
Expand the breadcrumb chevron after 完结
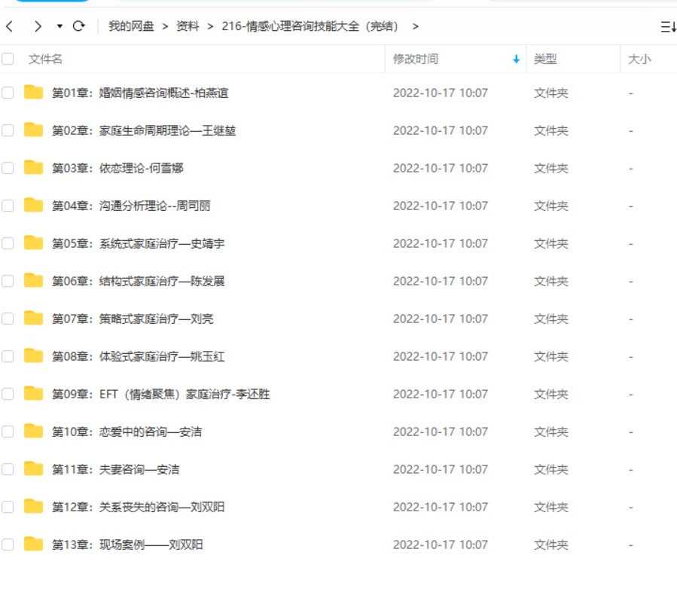click(x=416, y=27)
